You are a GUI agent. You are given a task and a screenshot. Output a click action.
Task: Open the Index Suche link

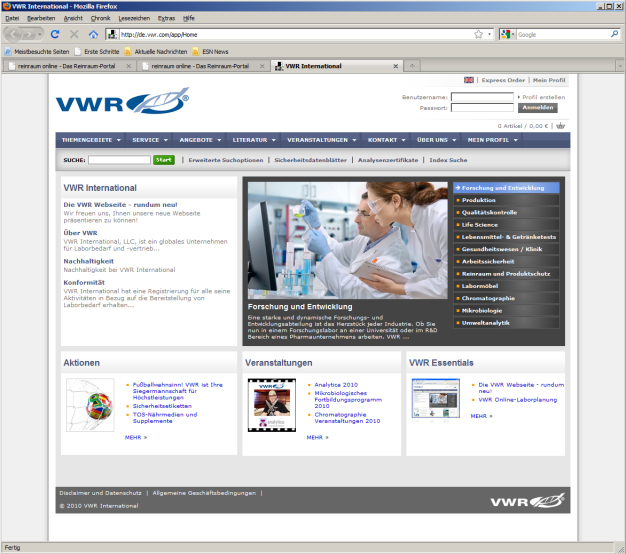[x=448, y=160]
